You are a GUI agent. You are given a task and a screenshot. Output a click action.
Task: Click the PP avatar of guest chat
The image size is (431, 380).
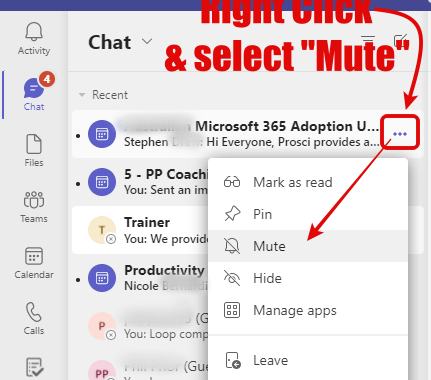click(x=102, y=371)
